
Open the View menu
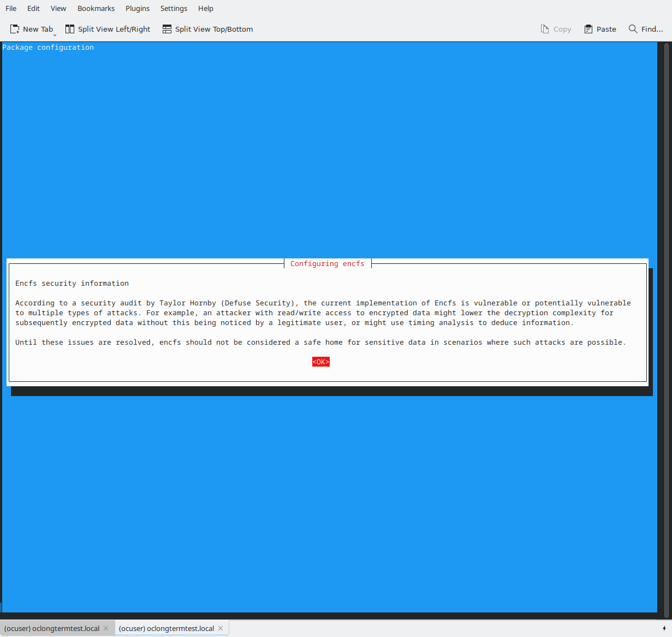(58, 8)
